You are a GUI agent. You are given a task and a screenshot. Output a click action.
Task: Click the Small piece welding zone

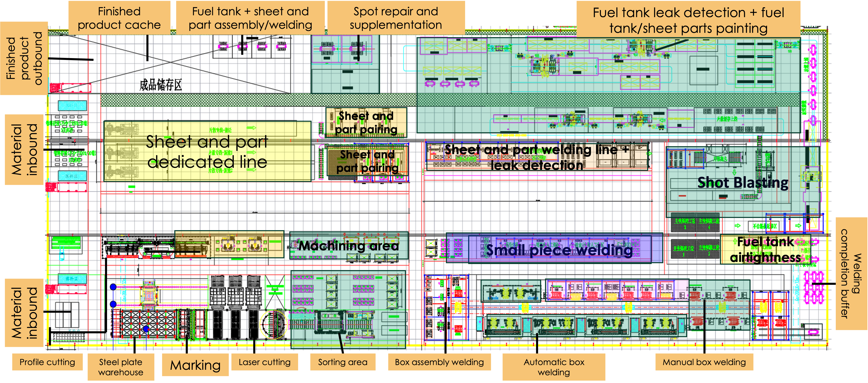click(559, 250)
